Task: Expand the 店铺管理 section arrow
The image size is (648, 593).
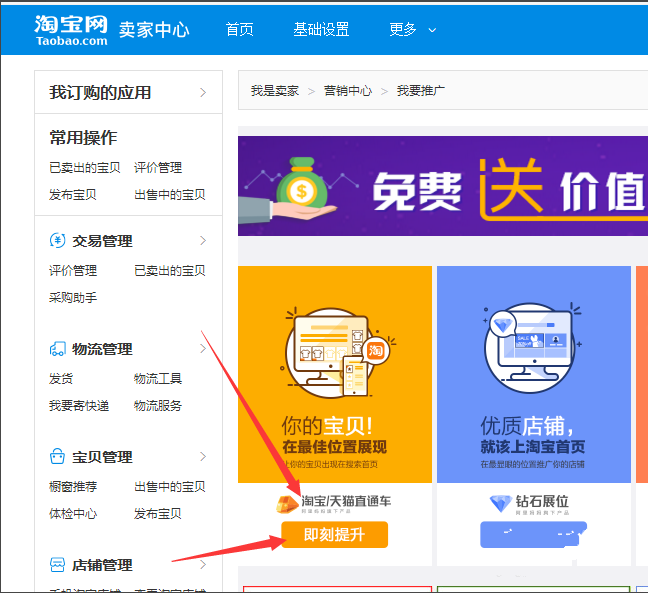Action: 203,564
